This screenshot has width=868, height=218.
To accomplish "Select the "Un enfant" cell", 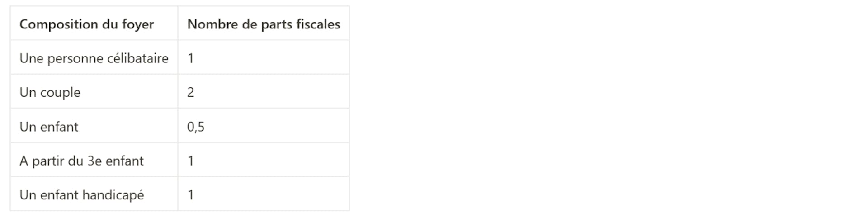I will tap(49, 127).
